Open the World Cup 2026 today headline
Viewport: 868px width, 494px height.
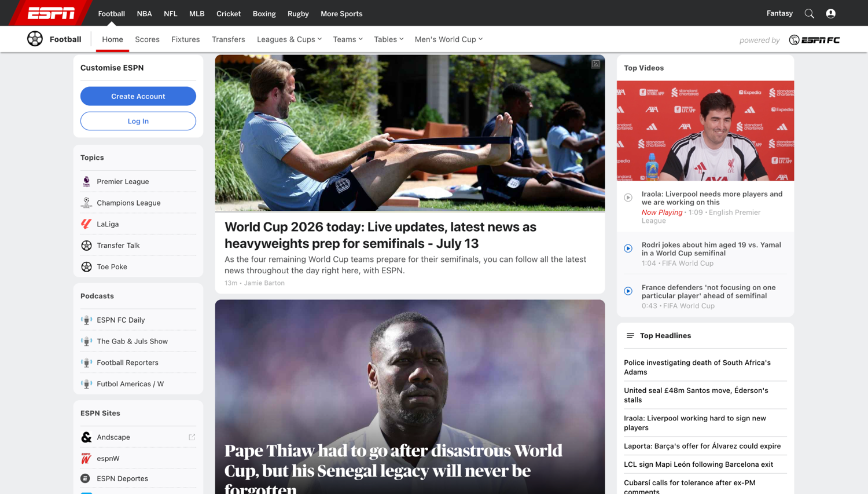[380, 235]
